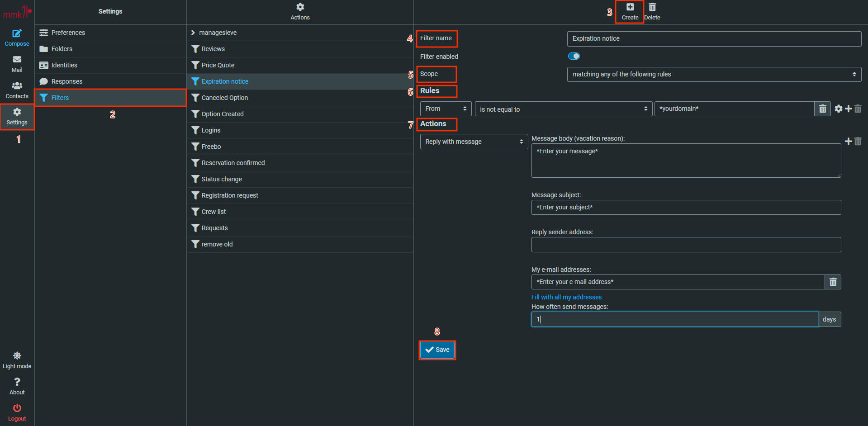This screenshot has height=426, width=868.
Task: Click the 'How often send messages' days field
Action: click(674, 319)
